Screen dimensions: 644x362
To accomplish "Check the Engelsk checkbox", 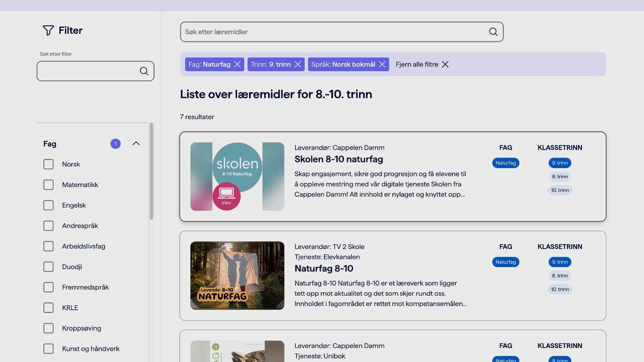I will (x=48, y=205).
